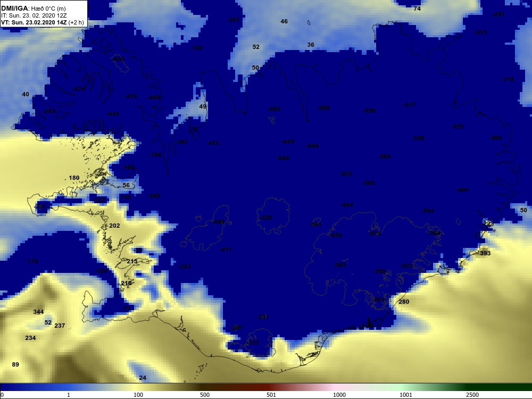The image size is (532, 399).
Task: Click the map value '216'
Action: 126,284
